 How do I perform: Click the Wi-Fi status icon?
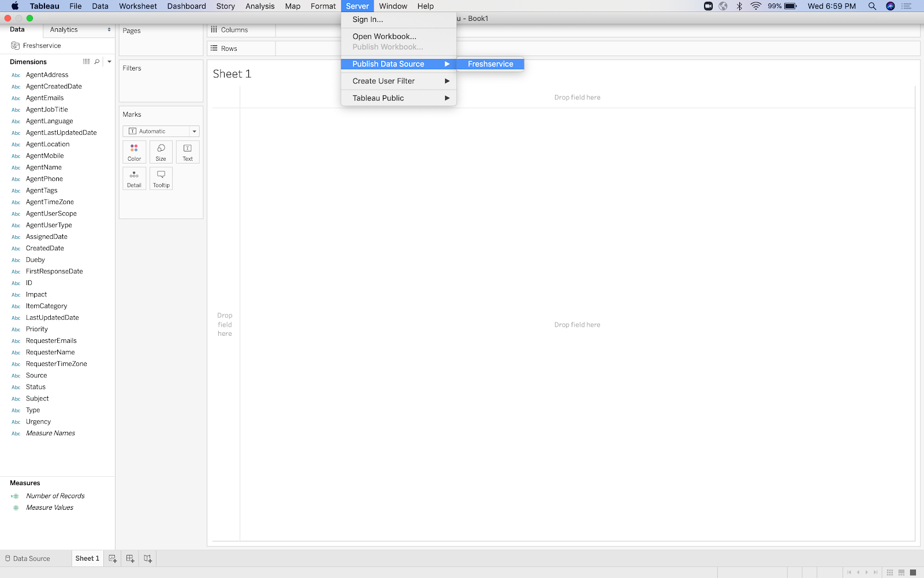point(755,6)
